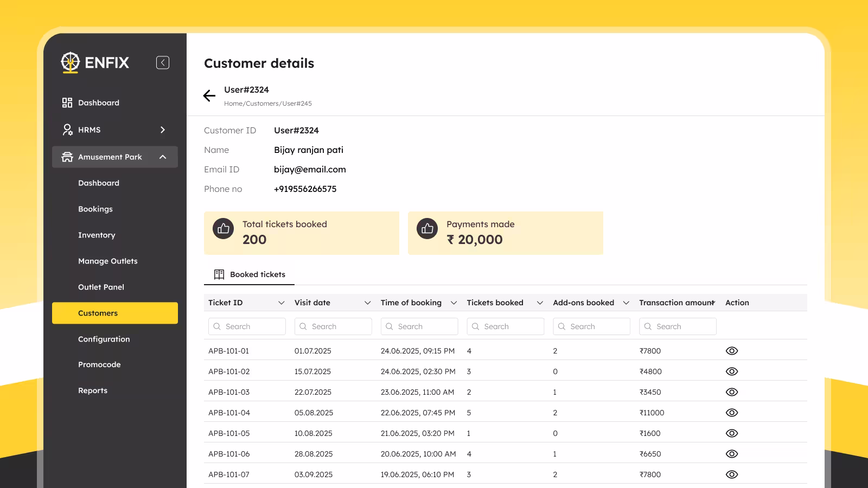
Task: Click booking time 24.06.2025, 02:30 PM
Action: tap(418, 371)
